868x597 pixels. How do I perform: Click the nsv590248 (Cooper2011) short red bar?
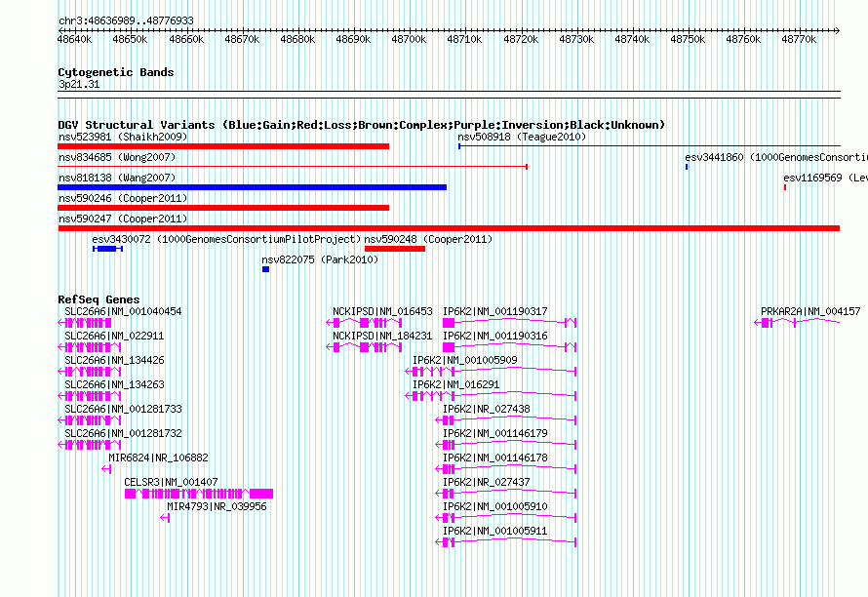pos(395,249)
